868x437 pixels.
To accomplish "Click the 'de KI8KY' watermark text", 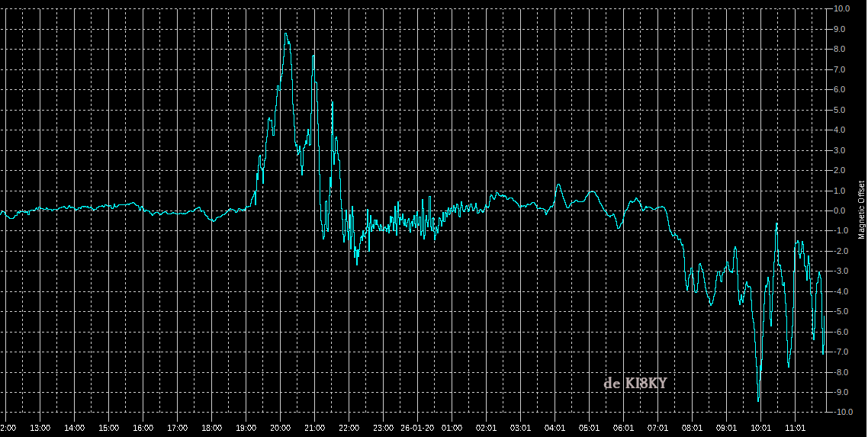I will coord(635,383).
